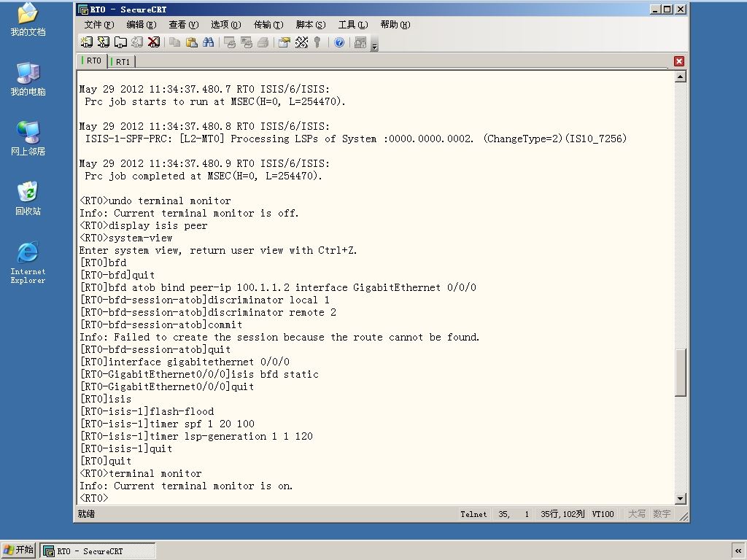The width and height of the screenshot is (747, 560).
Task: Click the Print Selection icon
Action: pos(247,42)
